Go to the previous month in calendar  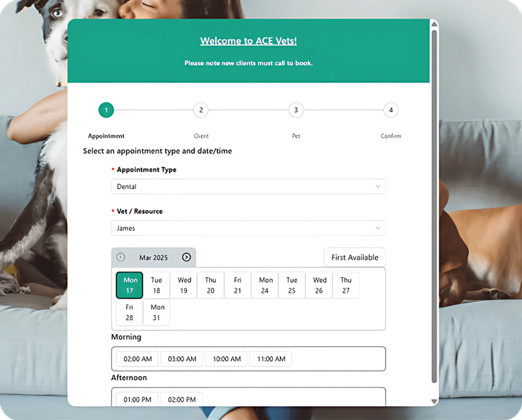pos(121,257)
